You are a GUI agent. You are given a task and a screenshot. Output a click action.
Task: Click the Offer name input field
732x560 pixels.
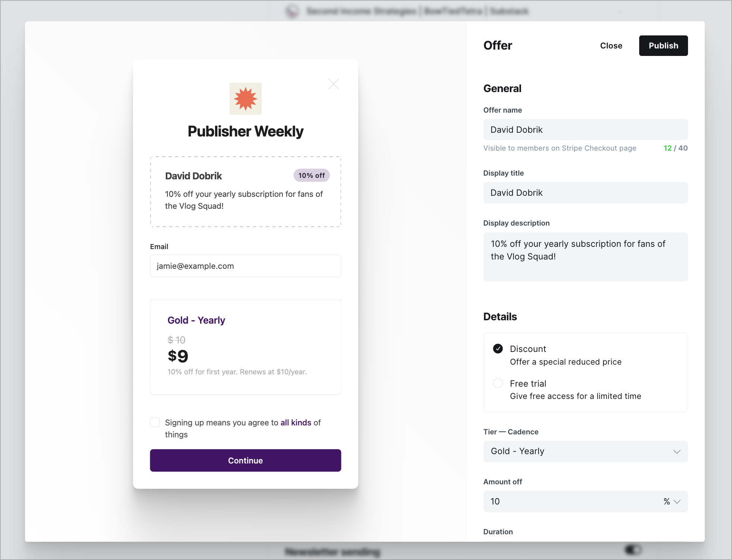click(x=584, y=130)
